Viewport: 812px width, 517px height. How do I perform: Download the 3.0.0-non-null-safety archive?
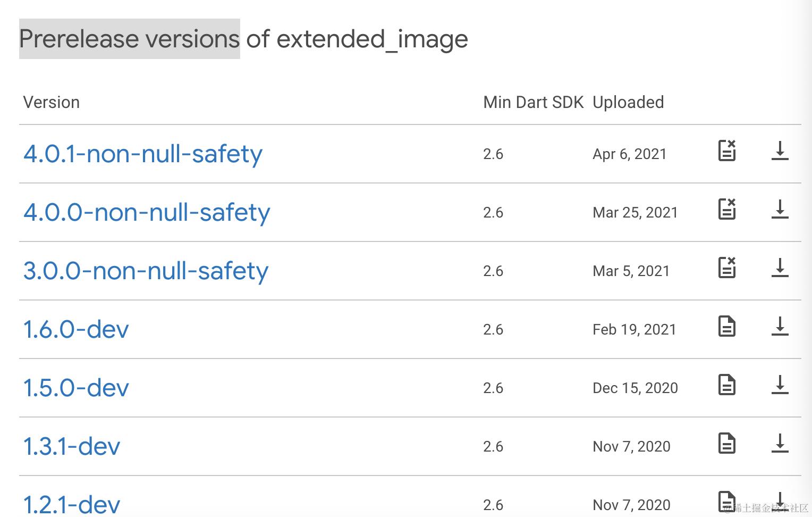(x=780, y=268)
